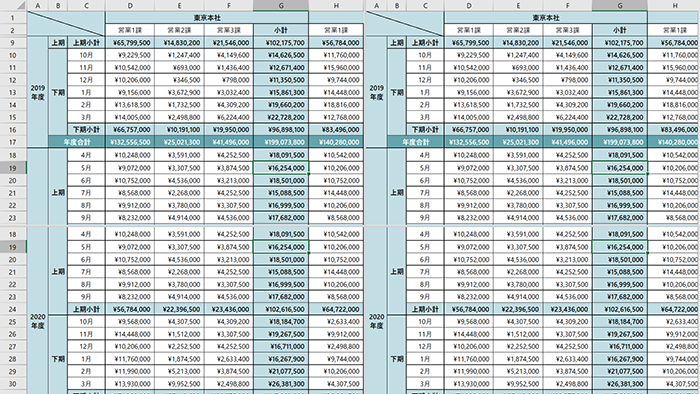Click ¥102,175,700 in row 9, left pane
Image resolution: width=700 pixels, height=394 pixels.
point(281,43)
